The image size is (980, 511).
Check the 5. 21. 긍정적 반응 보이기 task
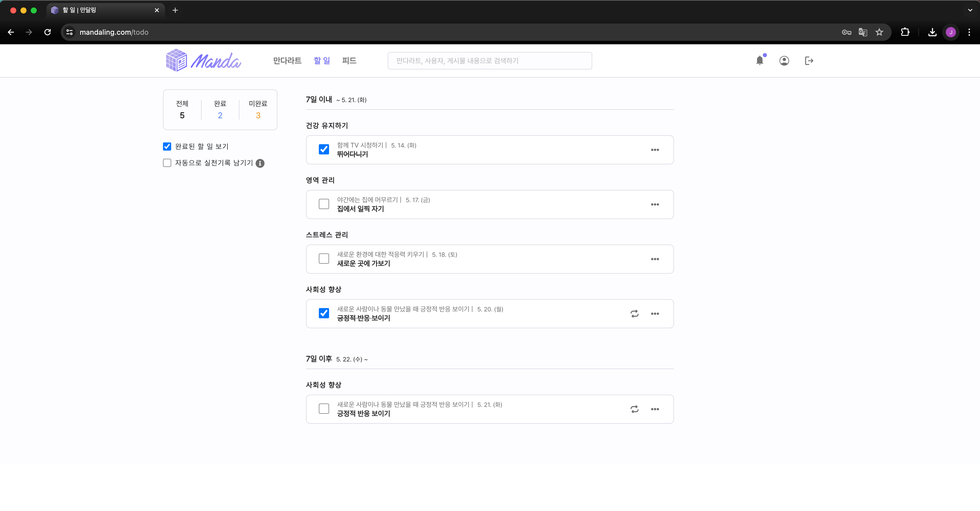324,409
